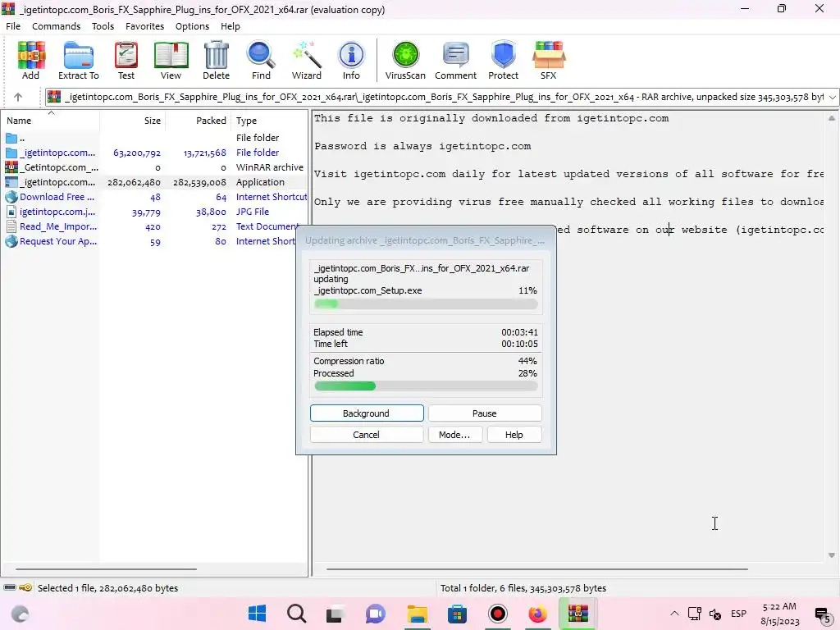The width and height of the screenshot is (840, 630).
Task: Select Request Your Ap... shortcut file
Action: pyautogui.click(x=154, y=241)
